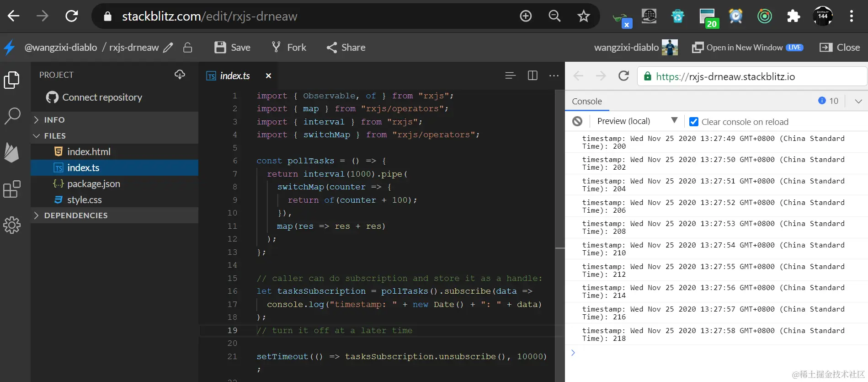This screenshot has width=868, height=382.
Task: Connect a GitHub repository
Action: (94, 97)
